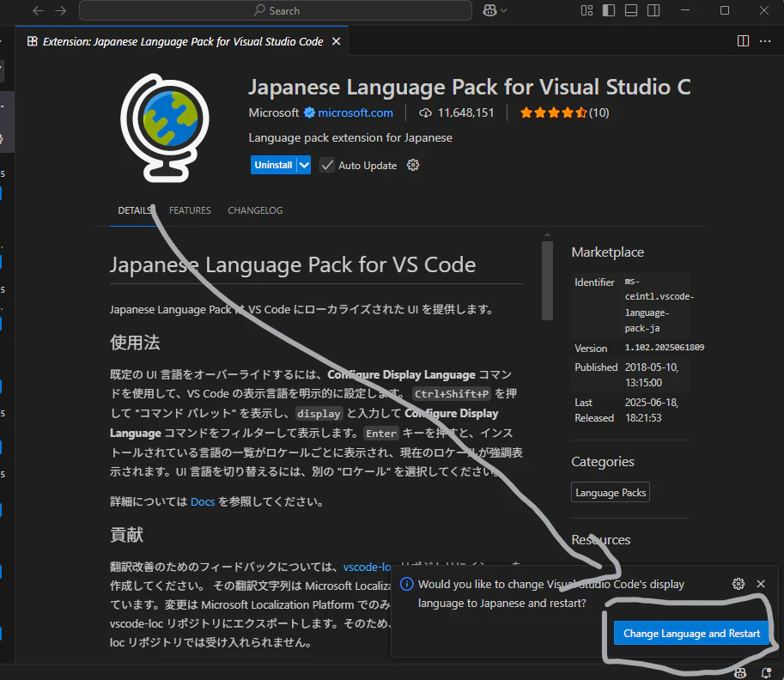Viewport: 784px width, 680px height.
Task: Open the microsoft.com verified publisher link
Action: [x=355, y=113]
